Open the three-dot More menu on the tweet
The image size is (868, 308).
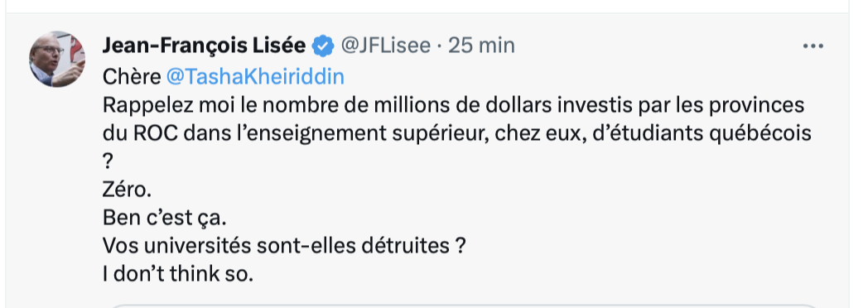pos(813,46)
